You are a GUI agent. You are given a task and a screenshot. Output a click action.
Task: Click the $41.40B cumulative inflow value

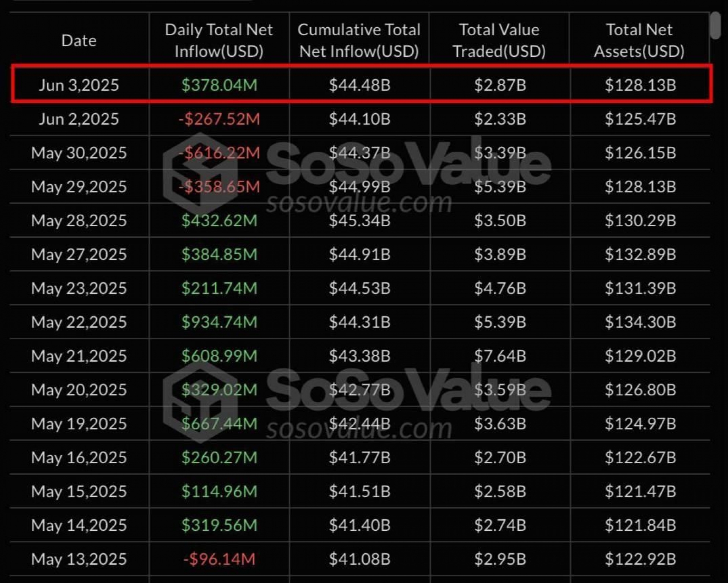[359, 525]
